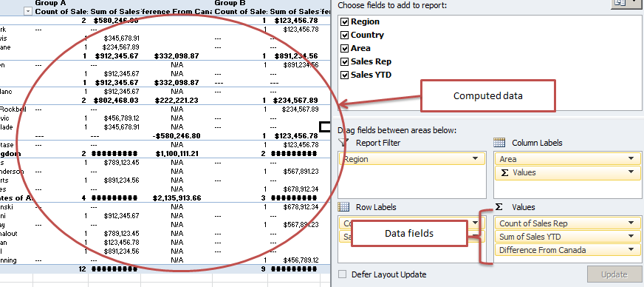This screenshot has width=644, height=287.
Task: Open Difference From Canada field dropdown
Action: pyautogui.click(x=631, y=249)
